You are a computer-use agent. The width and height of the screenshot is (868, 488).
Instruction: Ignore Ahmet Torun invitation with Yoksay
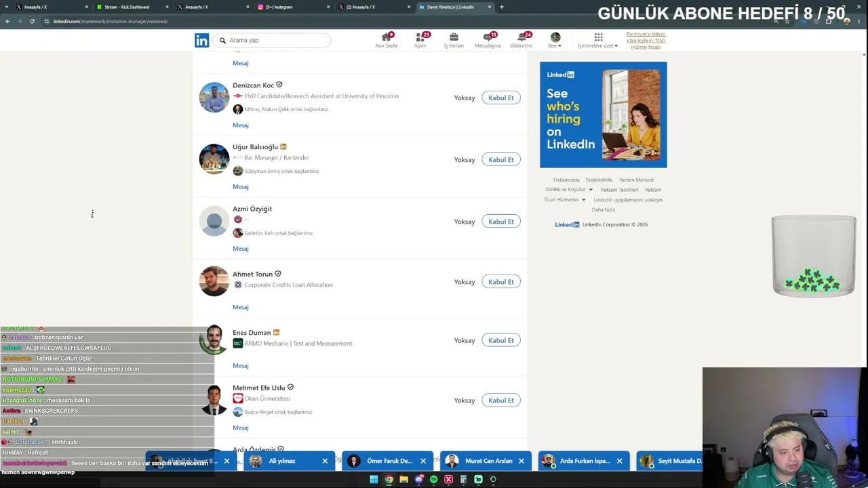click(465, 282)
